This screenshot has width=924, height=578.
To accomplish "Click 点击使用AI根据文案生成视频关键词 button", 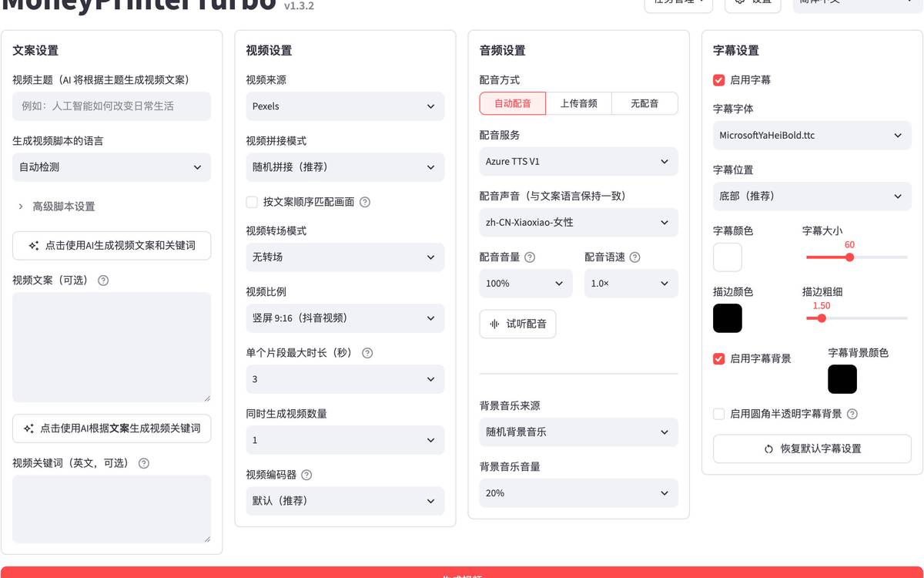I will [112, 428].
